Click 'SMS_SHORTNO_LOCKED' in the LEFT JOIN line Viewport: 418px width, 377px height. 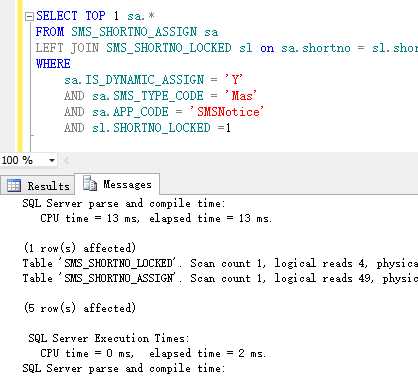tap(169, 48)
